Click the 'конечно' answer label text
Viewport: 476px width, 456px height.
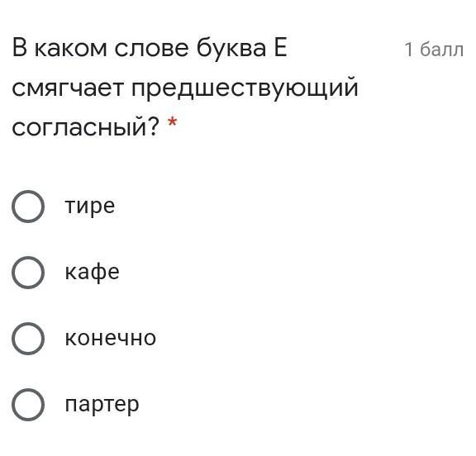point(111,338)
